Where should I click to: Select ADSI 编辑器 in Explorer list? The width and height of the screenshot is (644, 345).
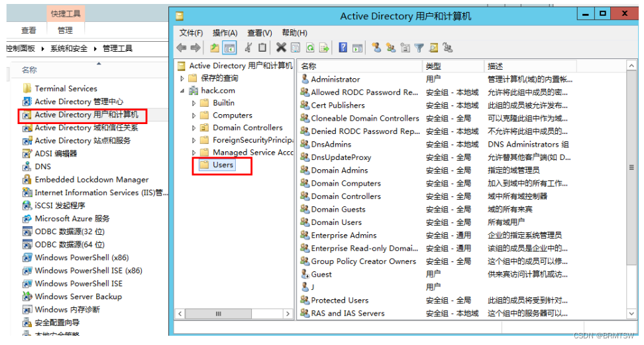[x=56, y=153]
